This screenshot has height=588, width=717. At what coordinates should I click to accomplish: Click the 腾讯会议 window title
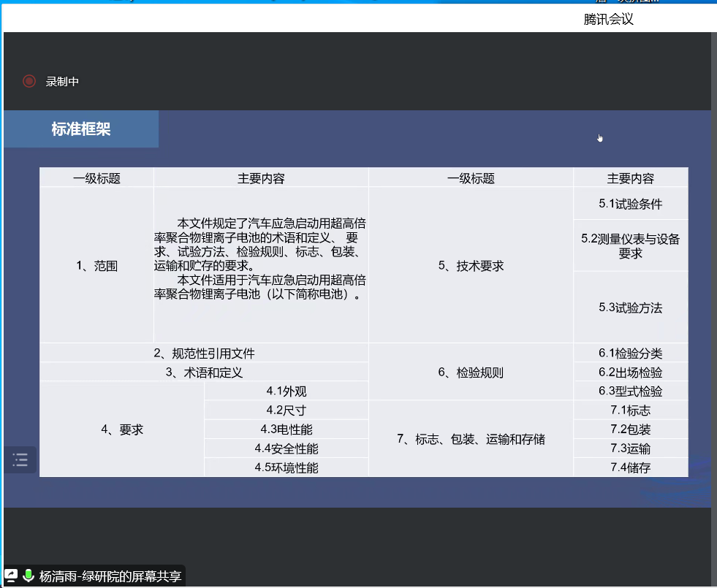click(x=608, y=20)
